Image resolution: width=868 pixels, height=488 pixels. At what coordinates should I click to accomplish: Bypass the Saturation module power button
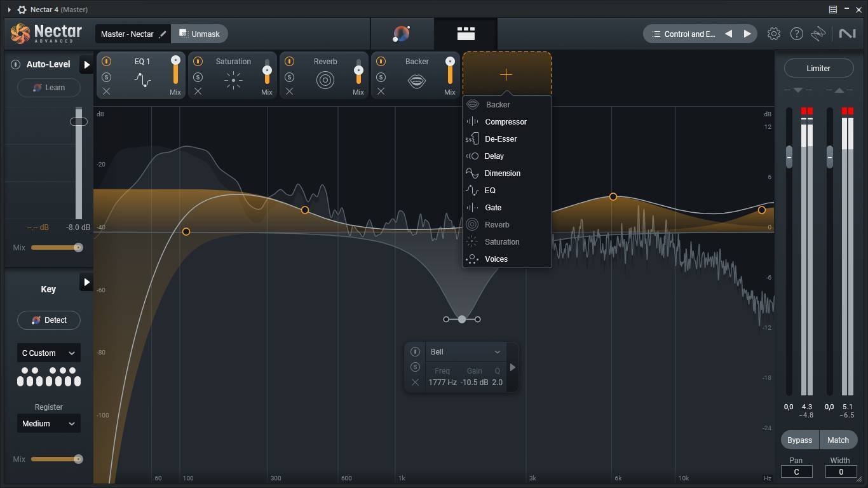tap(198, 62)
